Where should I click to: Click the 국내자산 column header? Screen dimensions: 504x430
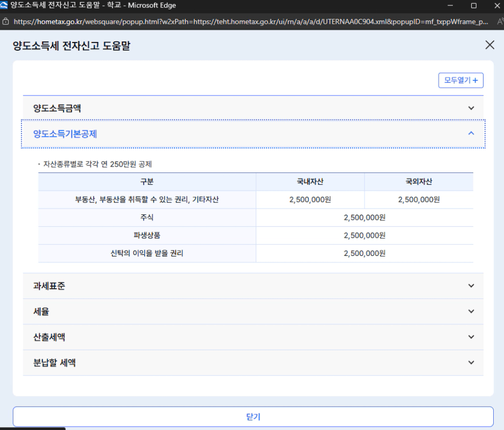(310, 182)
